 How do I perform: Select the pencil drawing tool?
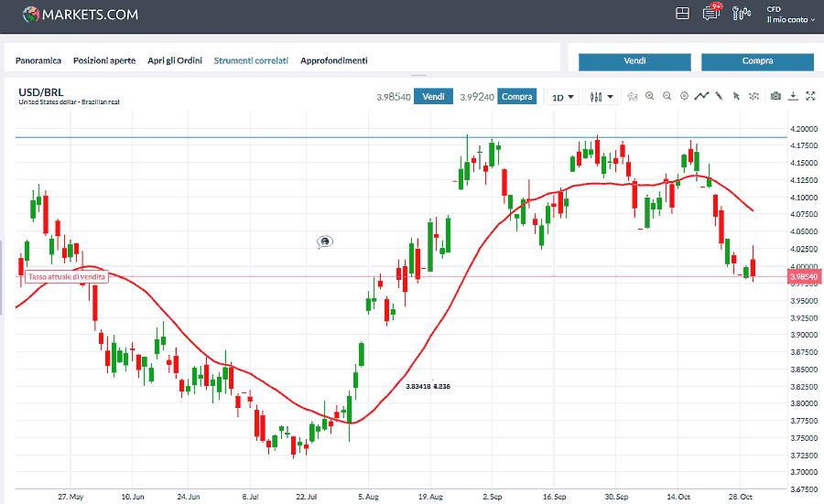coord(720,96)
